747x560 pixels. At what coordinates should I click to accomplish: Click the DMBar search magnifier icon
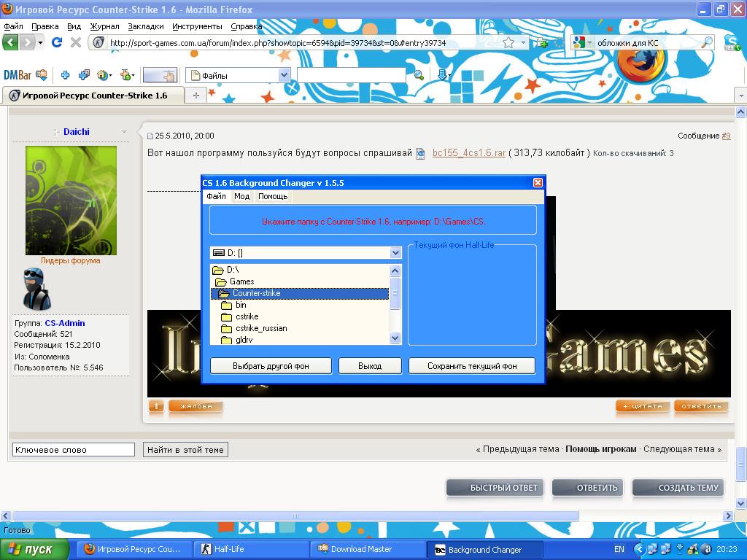pyautogui.click(x=418, y=75)
